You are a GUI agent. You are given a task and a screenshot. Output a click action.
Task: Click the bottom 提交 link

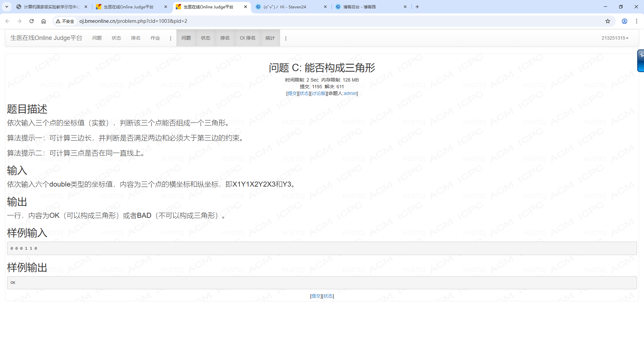[316, 296]
